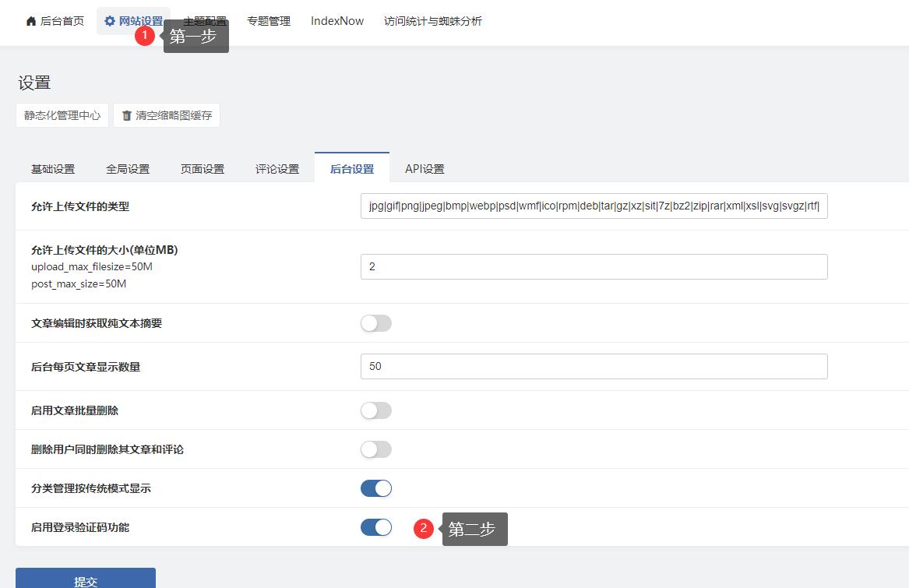
Task: Click the home icon beside 后台首页
Action: (x=31, y=21)
